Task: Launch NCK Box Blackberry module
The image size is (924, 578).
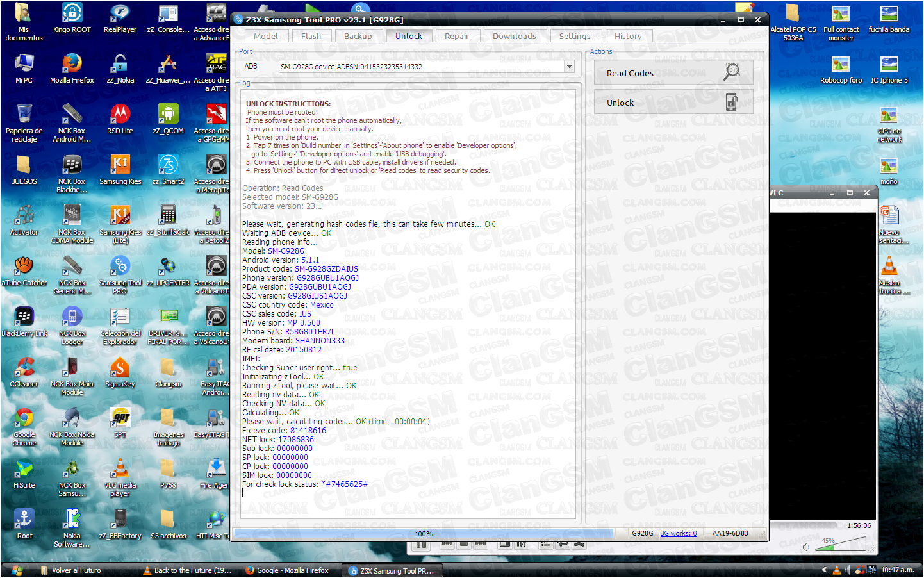Action: pos(72,174)
